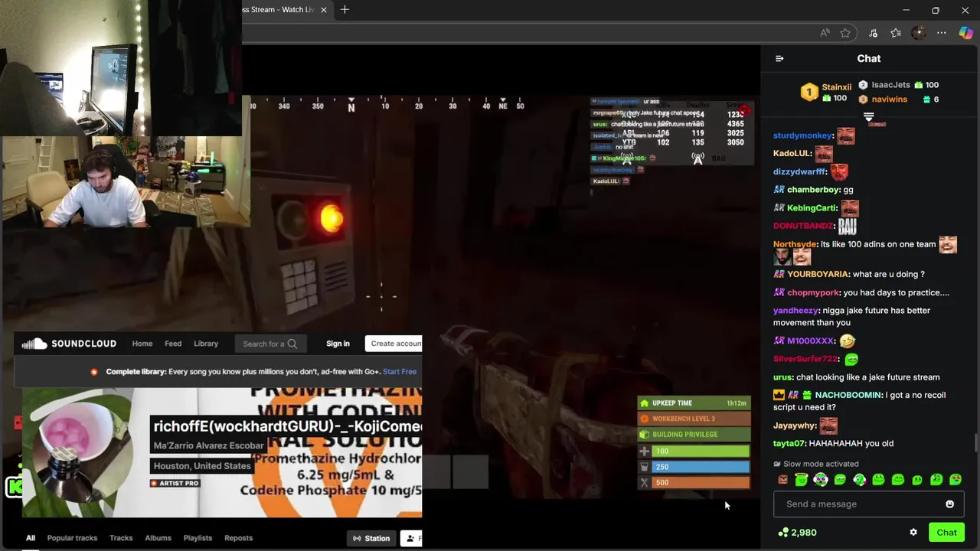Click the SoundCloud logo in stream
This screenshot has width=980, height=551.
click(x=69, y=344)
